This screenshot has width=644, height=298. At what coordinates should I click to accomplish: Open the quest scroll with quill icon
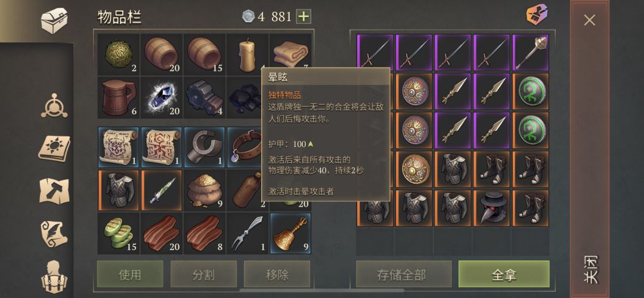tap(54, 234)
